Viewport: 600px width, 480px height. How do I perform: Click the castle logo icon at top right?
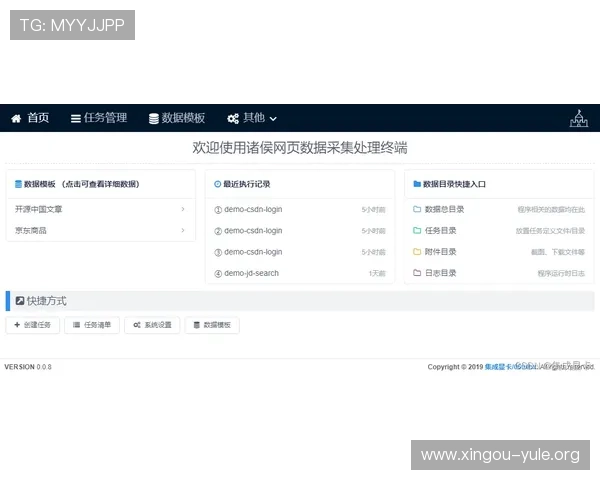pyautogui.click(x=579, y=118)
